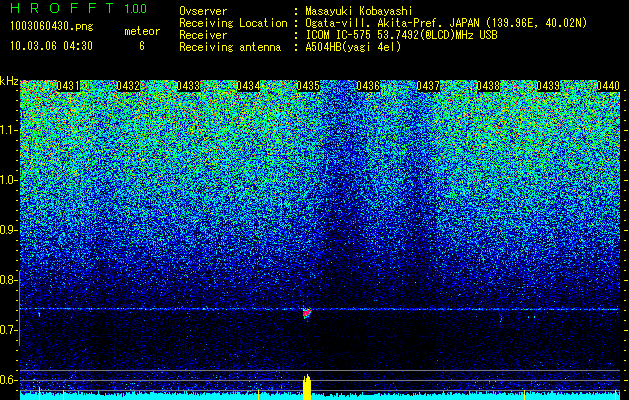
Task: Click the 0.9 frequency axis label
Action: 8,230
